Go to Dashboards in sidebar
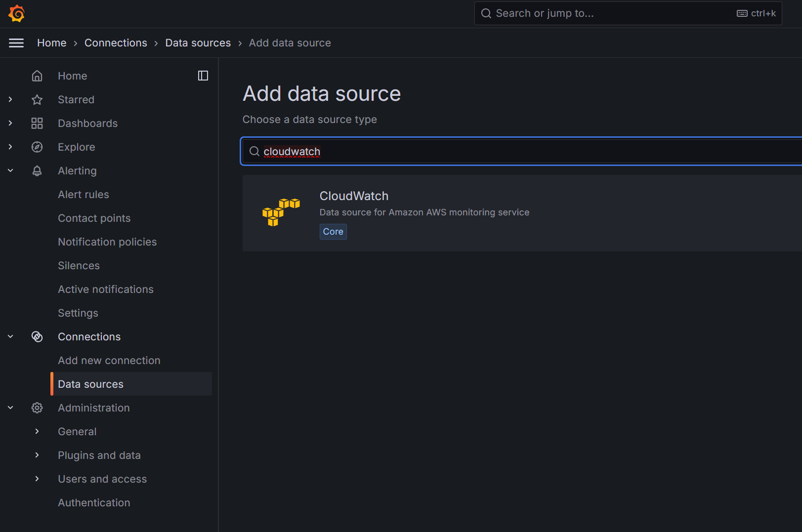The height and width of the screenshot is (532, 802). (87, 123)
